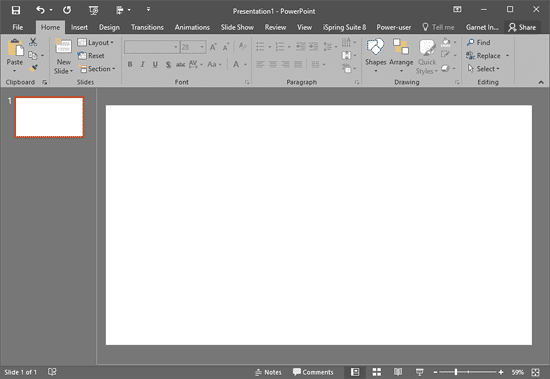Click the Share button
This screenshot has width=550, height=379.
click(522, 27)
